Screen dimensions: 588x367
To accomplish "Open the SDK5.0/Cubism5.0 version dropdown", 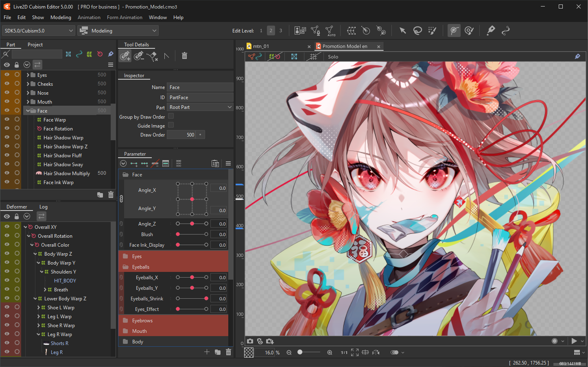I will tap(38, 30).
